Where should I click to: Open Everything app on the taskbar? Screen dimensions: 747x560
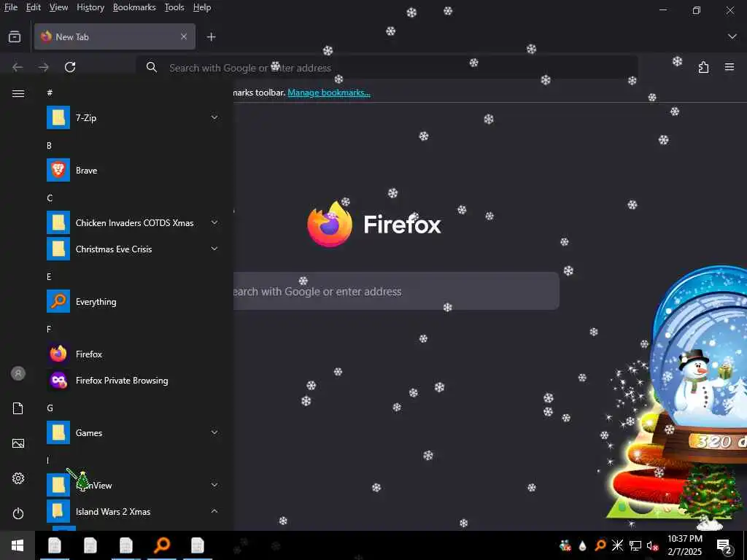pyautogui.click(x=162, y=545)
